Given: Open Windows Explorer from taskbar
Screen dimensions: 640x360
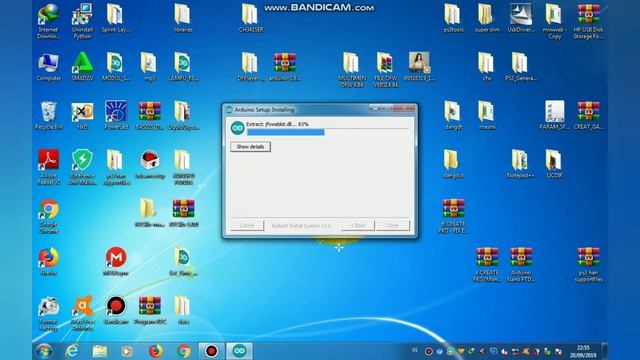Looking at the screenshot, I should click(x=100, y=351).
